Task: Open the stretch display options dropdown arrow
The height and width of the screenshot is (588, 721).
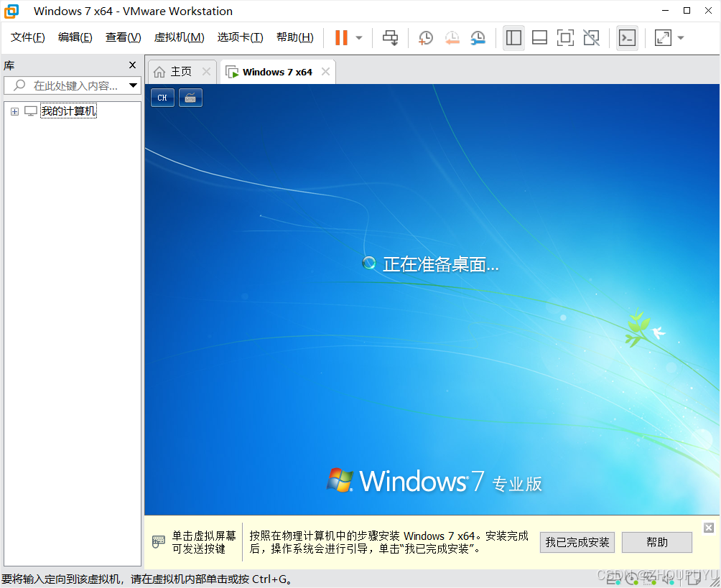Action: (x=681, y=38)
